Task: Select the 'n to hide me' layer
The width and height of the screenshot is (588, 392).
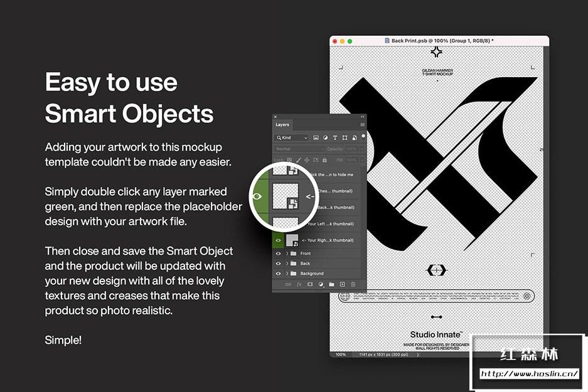Action: coord(331,174)
